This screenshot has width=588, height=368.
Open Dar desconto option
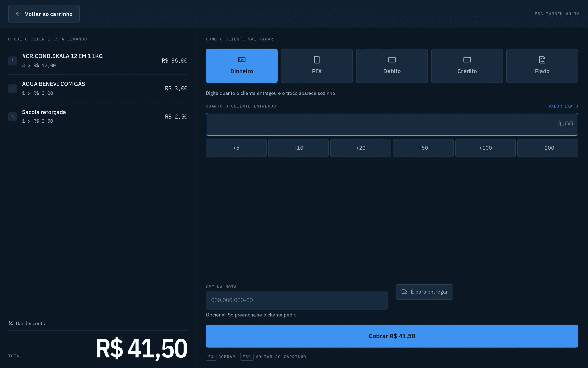point(27,323)
